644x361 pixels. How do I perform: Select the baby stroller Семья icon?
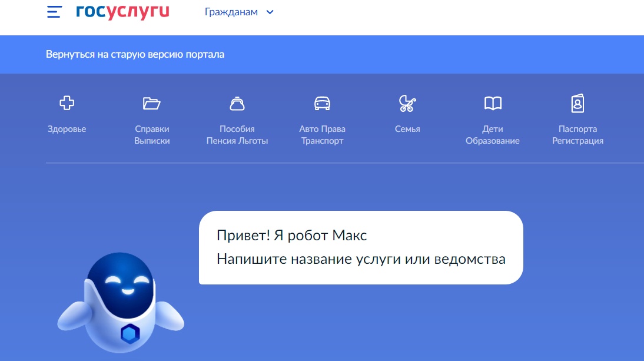tap(407, 104)
